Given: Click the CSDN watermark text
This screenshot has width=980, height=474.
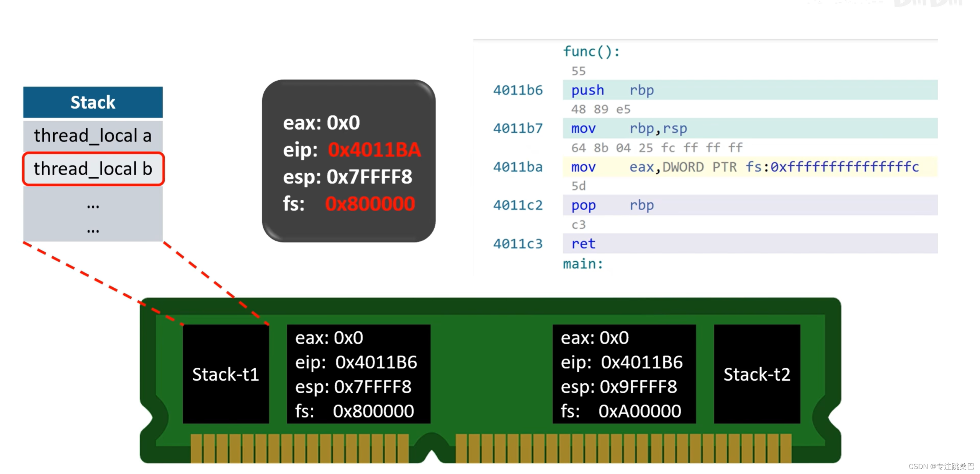Looking at the screenshot, I should click(x=941, y=466).
